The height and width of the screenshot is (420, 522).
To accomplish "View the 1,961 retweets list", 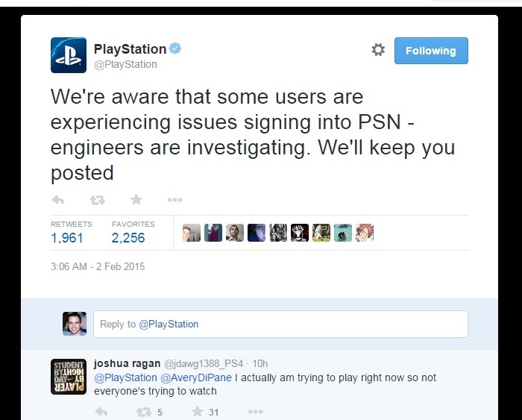I will pyautogui.click(x=67, y=238).
